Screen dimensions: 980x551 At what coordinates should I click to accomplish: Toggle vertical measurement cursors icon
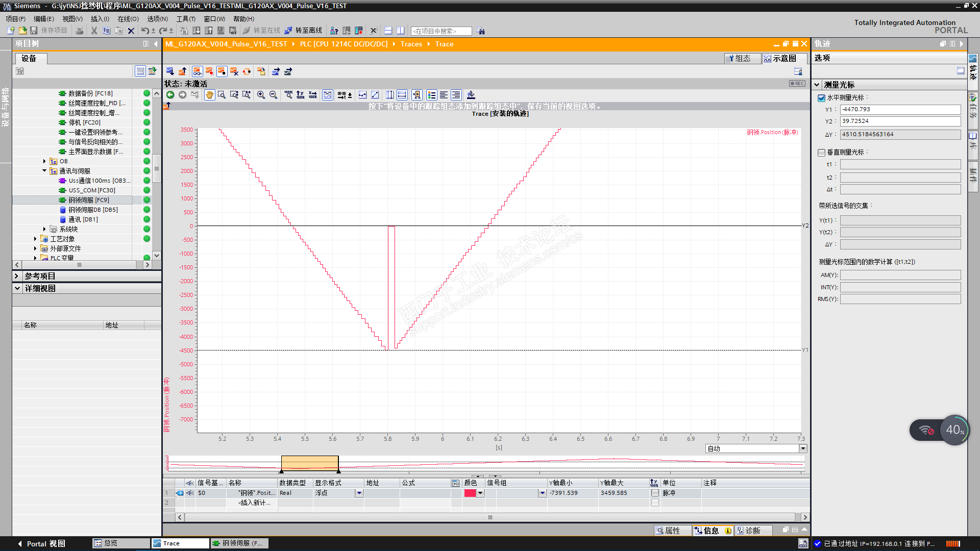coord(389,95)
